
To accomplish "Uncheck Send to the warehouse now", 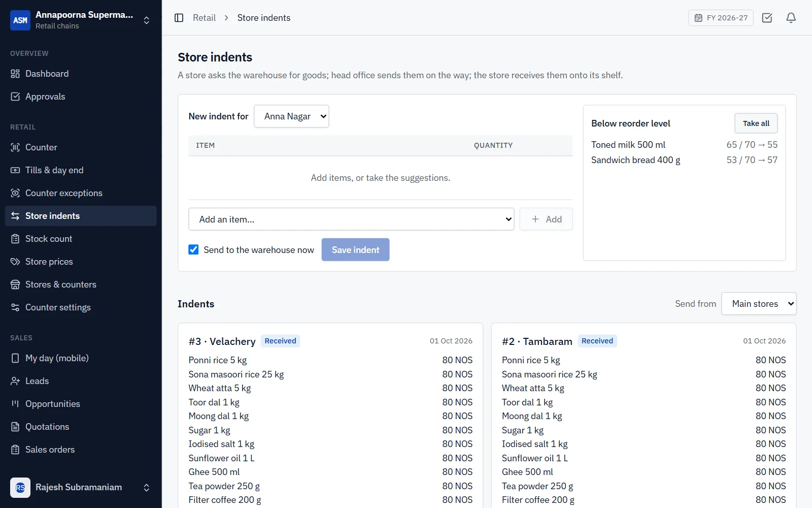I will pyautogui.click(x=193, y=249).
